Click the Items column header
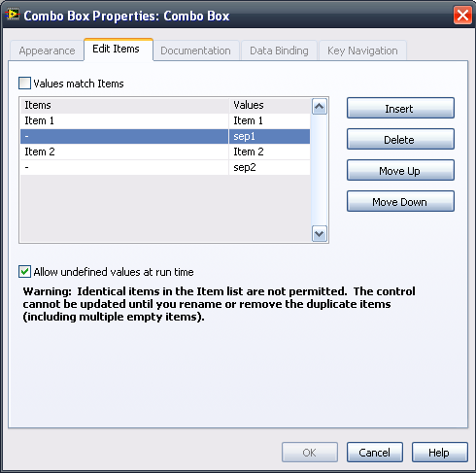The image size is (476, 473). pyautogui.click(x=124, y=106)
